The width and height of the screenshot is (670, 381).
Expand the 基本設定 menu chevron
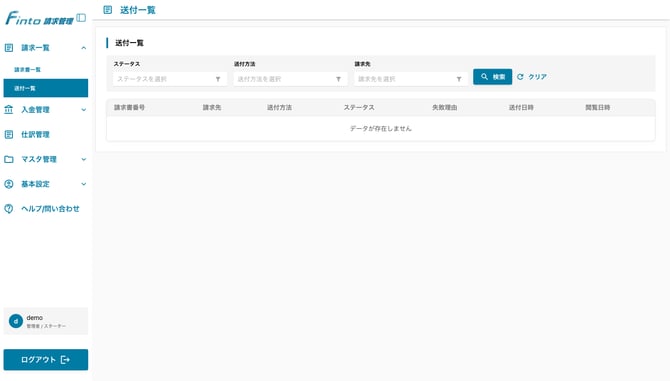[x=84, y=184]
